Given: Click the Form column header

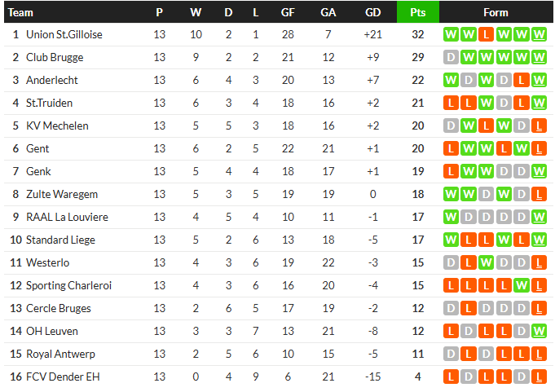Looking at the screenshot, I should click(x=495, y=12).
